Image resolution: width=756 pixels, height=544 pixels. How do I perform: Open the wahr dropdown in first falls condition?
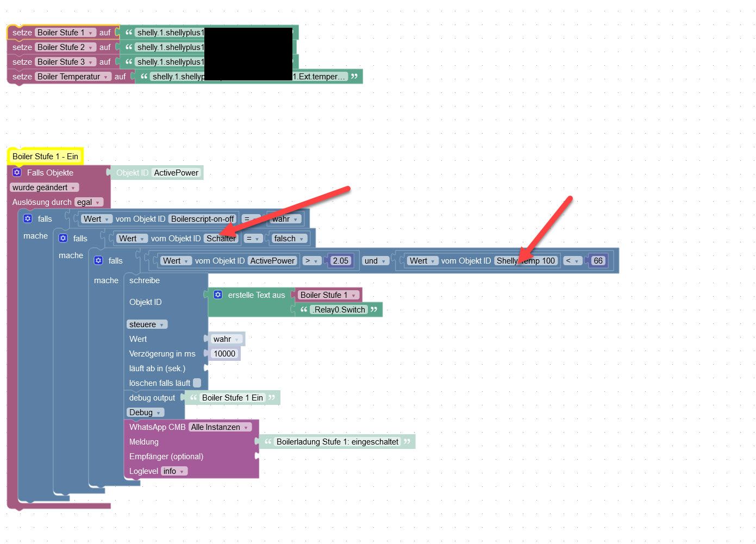click(x=285, y=219)
